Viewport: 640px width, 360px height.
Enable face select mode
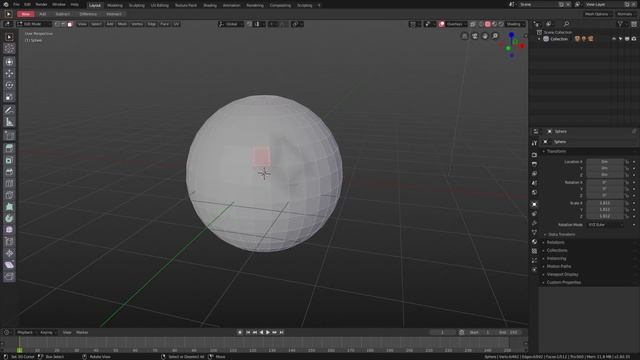(x=70, y=24)
